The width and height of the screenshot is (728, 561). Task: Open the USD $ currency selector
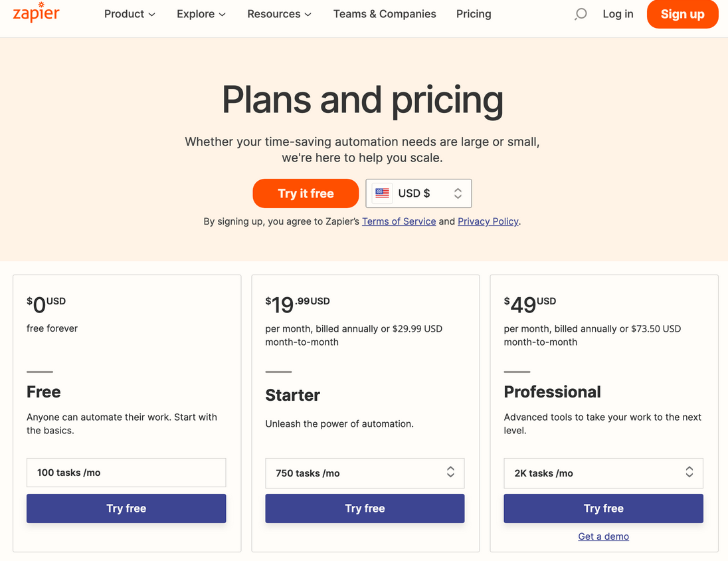tap(418, 193)
